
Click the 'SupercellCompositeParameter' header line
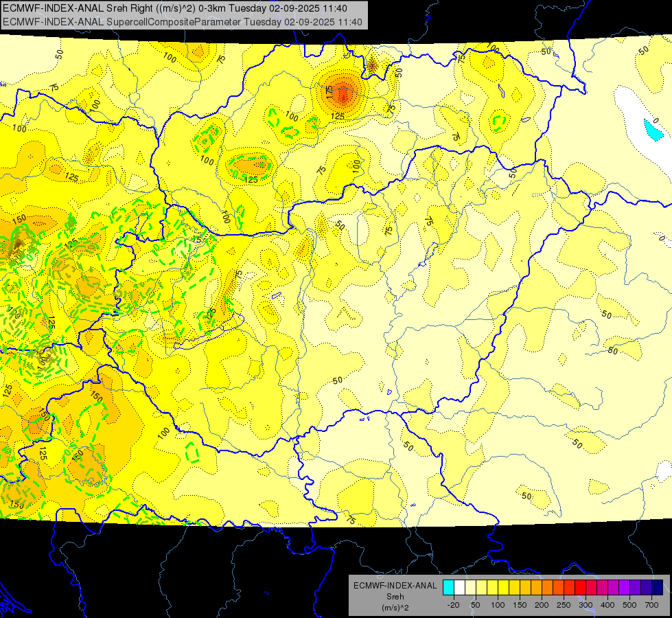tap(182, 22)
